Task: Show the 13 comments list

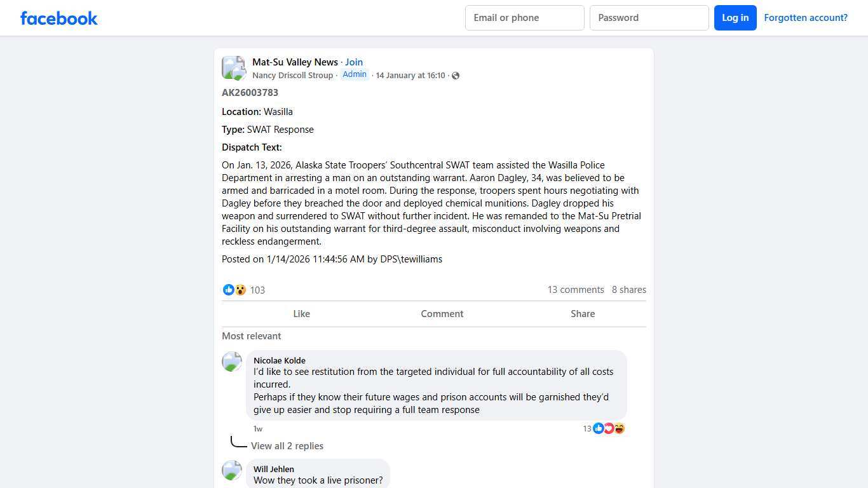Action: pyautogui.click(x=576, y=290)
